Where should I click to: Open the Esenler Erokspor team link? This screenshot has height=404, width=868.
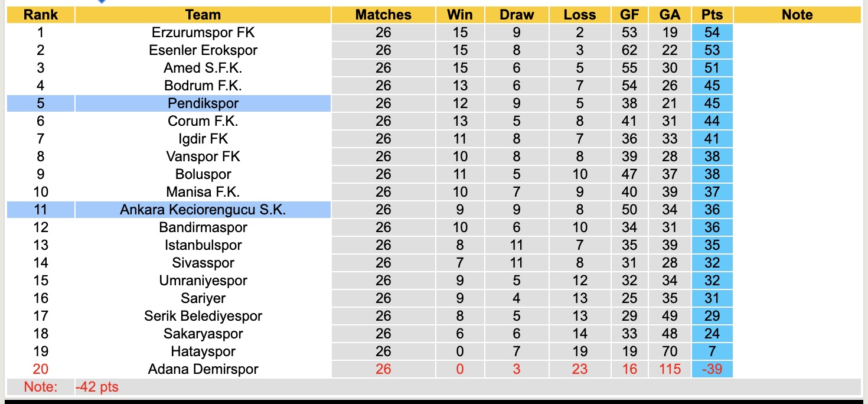[x=203, y=50]
